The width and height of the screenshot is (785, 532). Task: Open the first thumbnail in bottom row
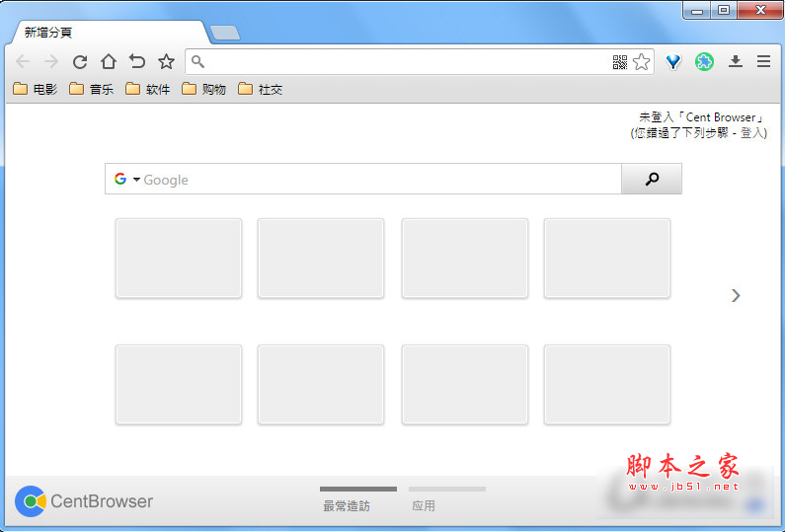click(x=179, y=384)
